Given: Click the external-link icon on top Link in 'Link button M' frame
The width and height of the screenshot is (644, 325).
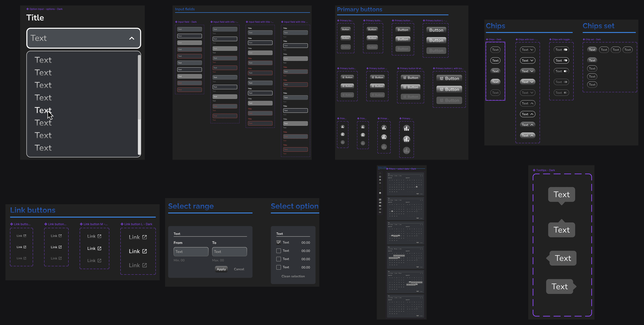Looking at the screenshot, I should tap(99, 236).
